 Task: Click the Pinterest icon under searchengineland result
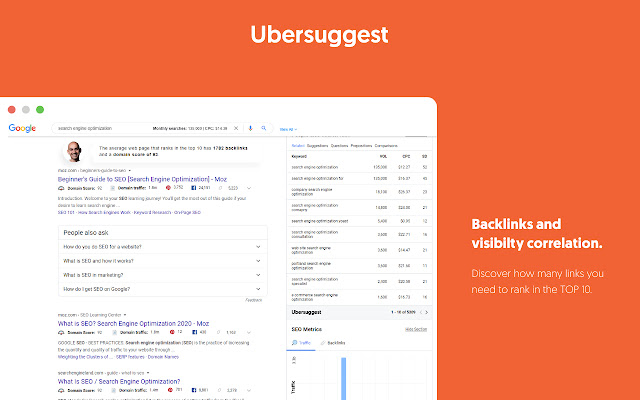170,390
